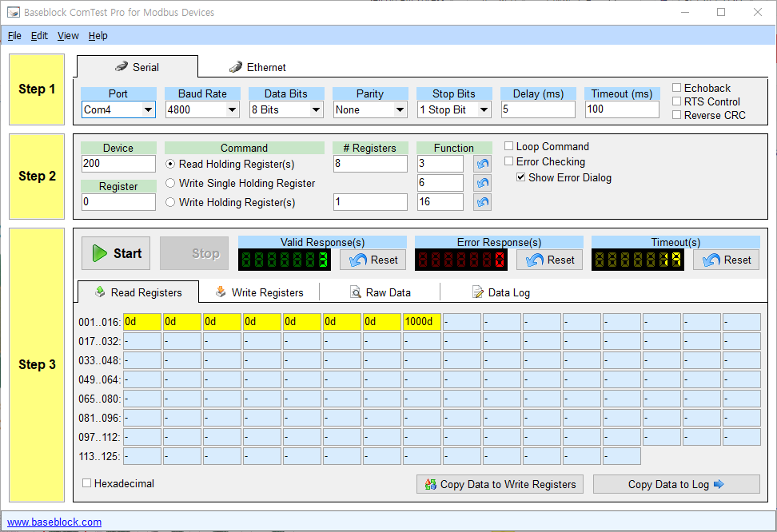Open the File menu
Image resolution: width=777 pixels, height=532 pixels.
coord(14,36)
